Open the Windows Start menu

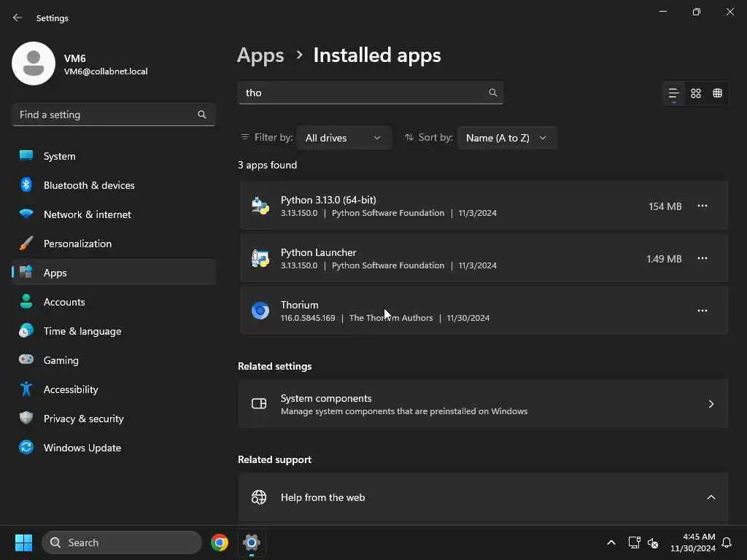click(23, 542)
